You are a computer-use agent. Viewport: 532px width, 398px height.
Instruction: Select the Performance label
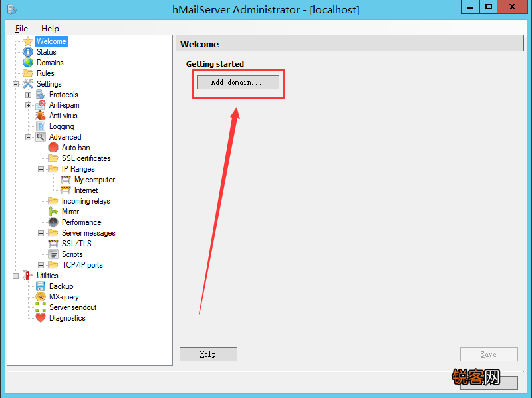(81, 222)
